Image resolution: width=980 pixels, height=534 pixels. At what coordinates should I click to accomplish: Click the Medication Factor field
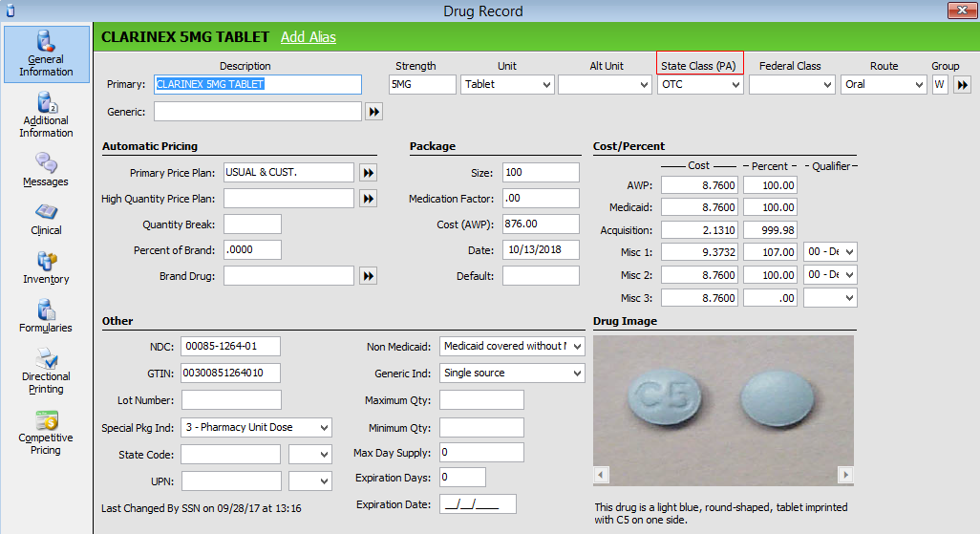point(541,198)
